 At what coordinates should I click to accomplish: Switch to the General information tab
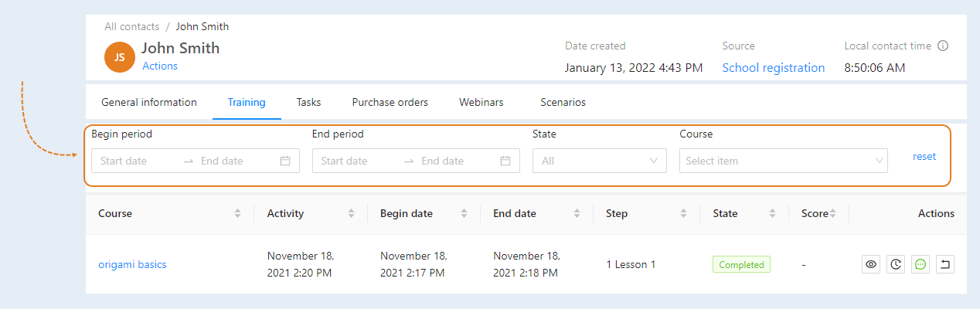(x=149, y=102)
